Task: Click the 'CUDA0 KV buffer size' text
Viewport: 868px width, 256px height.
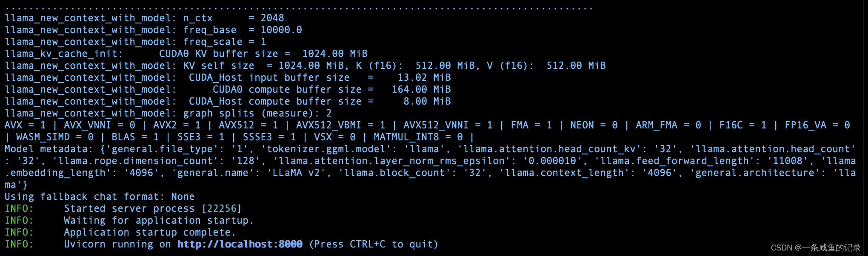Action: (218, 54)
